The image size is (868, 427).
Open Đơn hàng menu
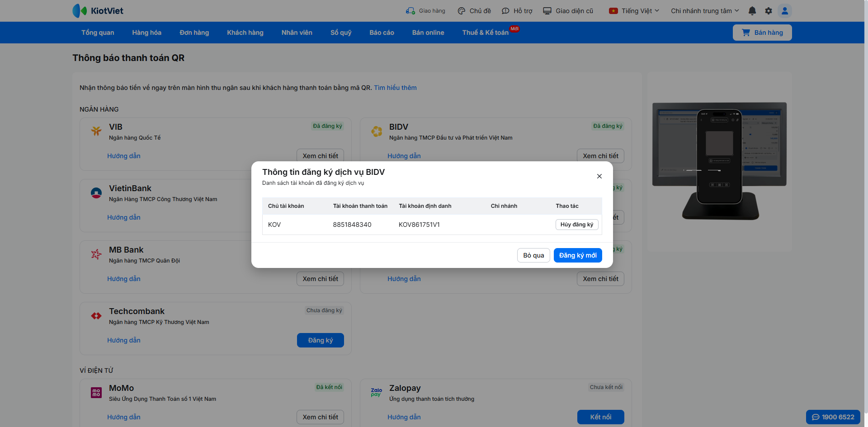[194, 33]
